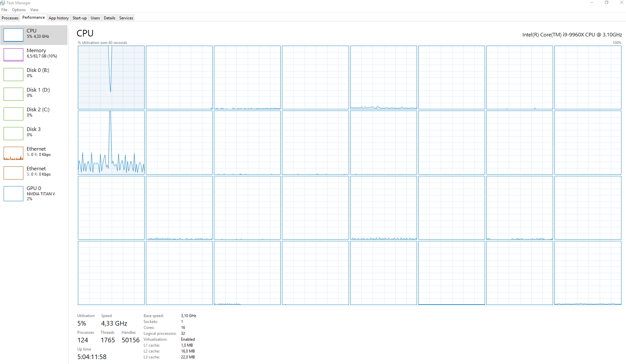Restore down the Task Manager window
Screen dimensions: 626x364
[607, 3]
